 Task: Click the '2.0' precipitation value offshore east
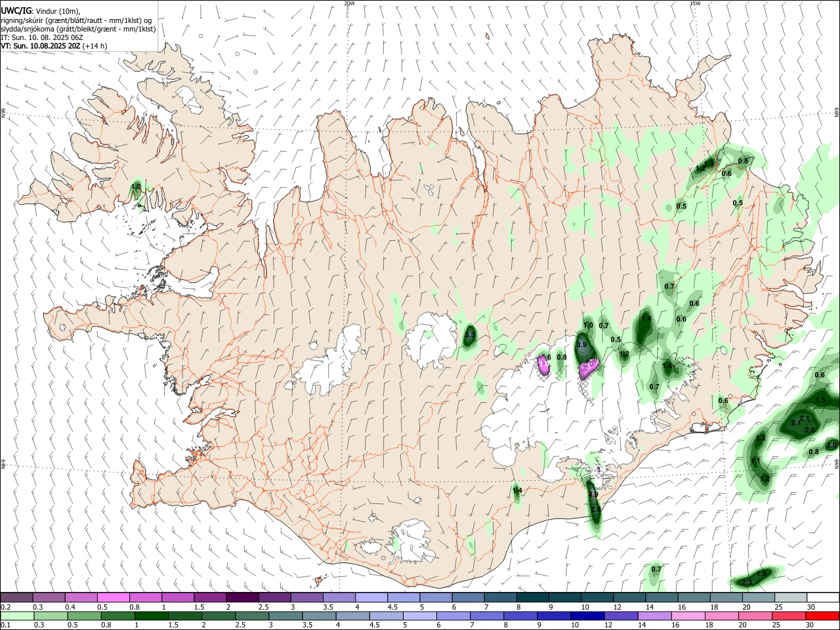click(810, 430)
